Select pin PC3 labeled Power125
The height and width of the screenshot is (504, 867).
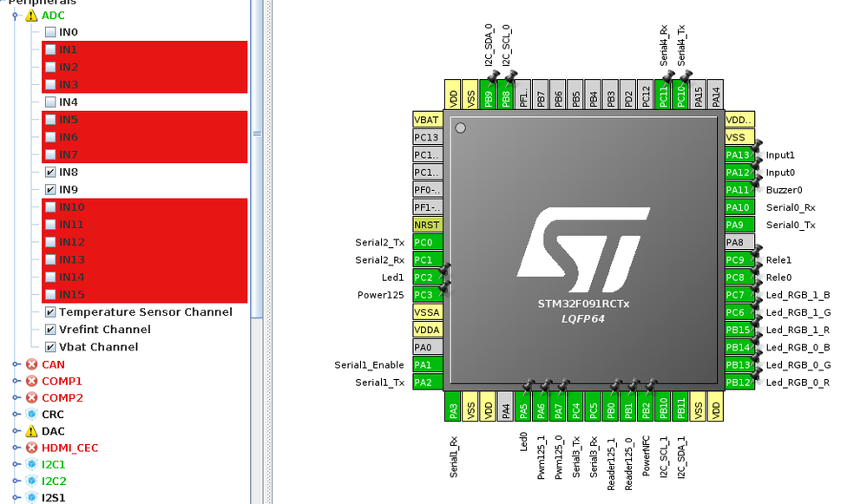(428, 295)
